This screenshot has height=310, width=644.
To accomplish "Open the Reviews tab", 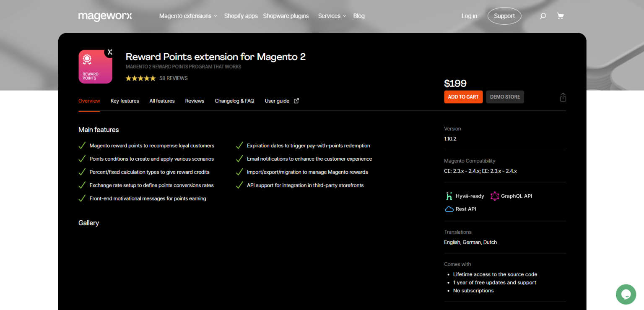I will click(195, 101).
